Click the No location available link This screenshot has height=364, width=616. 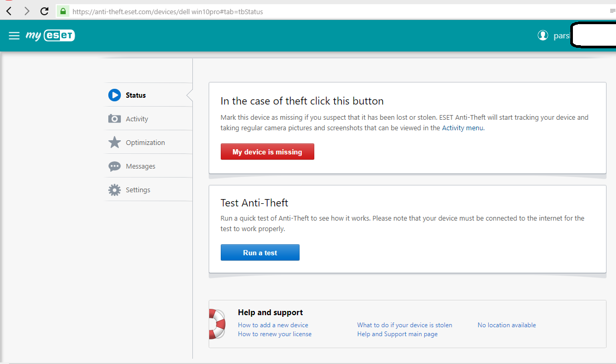[x=507, y=325]
